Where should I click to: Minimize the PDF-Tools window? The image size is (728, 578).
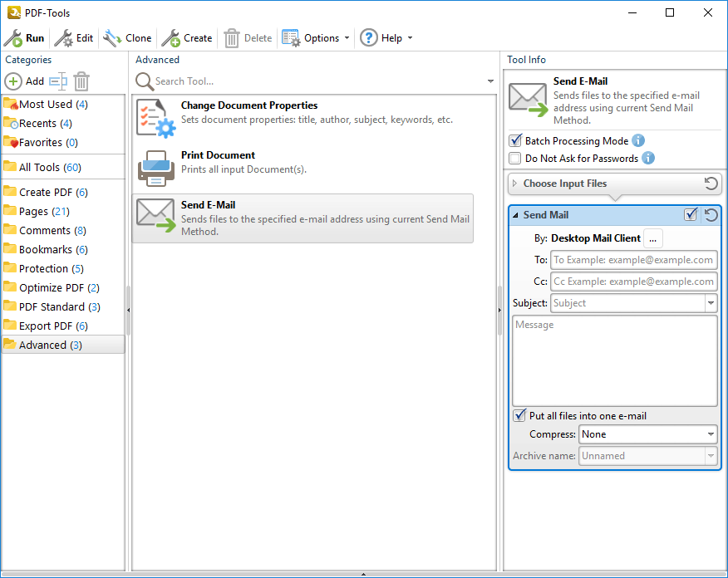632,12
